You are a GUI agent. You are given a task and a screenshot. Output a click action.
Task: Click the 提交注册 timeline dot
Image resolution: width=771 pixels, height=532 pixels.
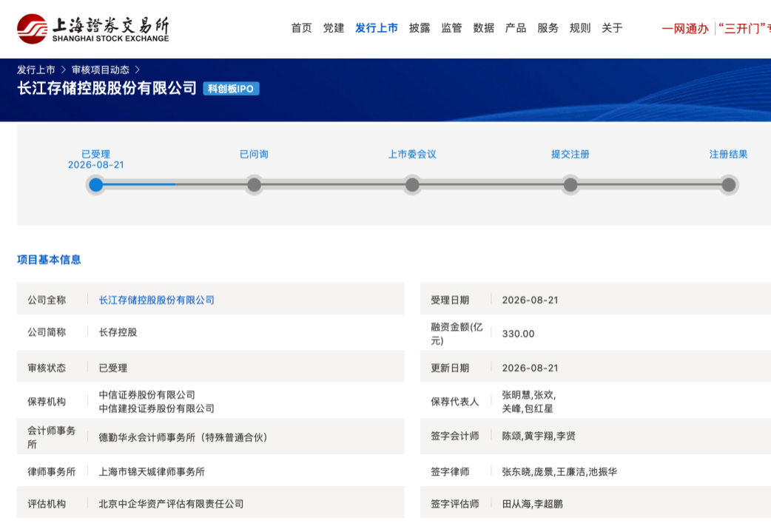pos(570,185)
